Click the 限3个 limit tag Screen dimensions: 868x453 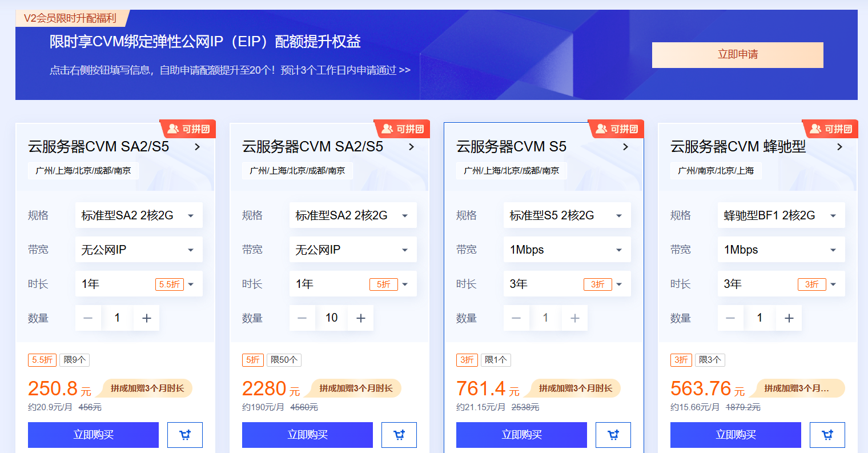pyautogui.click(x=710, y=360)
